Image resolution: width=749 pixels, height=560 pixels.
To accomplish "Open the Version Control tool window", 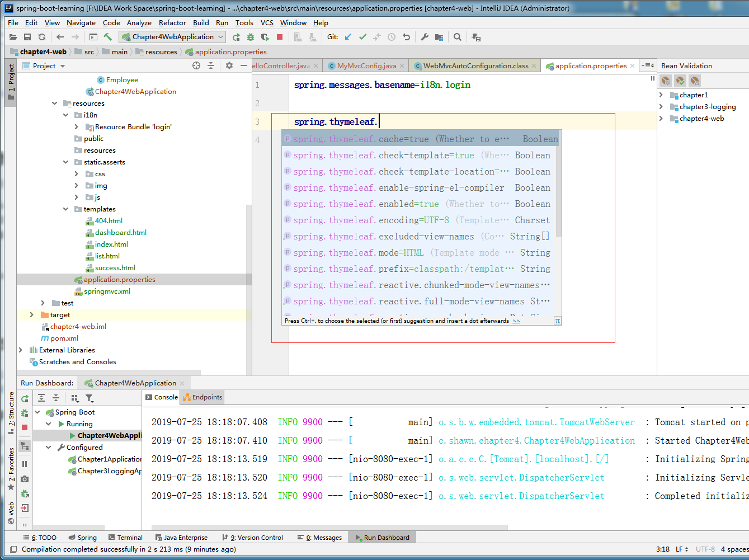I will coord(252,538).
